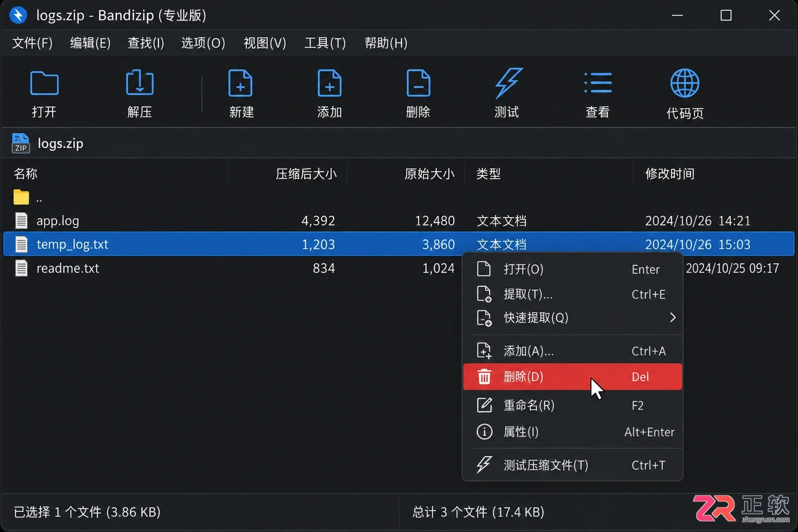Viewport: 798px width, 532px height.
Task: Open the 工具(T) menu
Action: click(325, 43)
